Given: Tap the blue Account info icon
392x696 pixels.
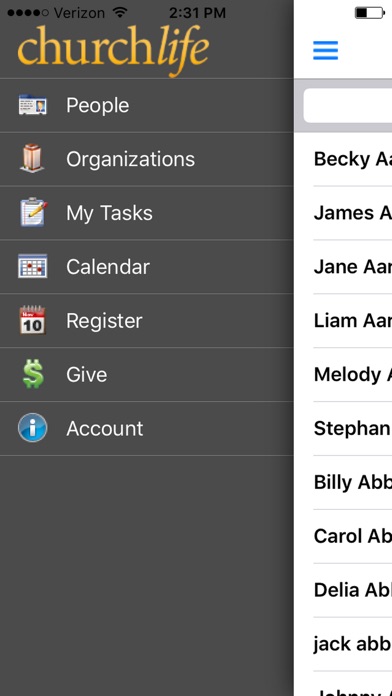Looking at the screenshot, I should tap(32, 428).
